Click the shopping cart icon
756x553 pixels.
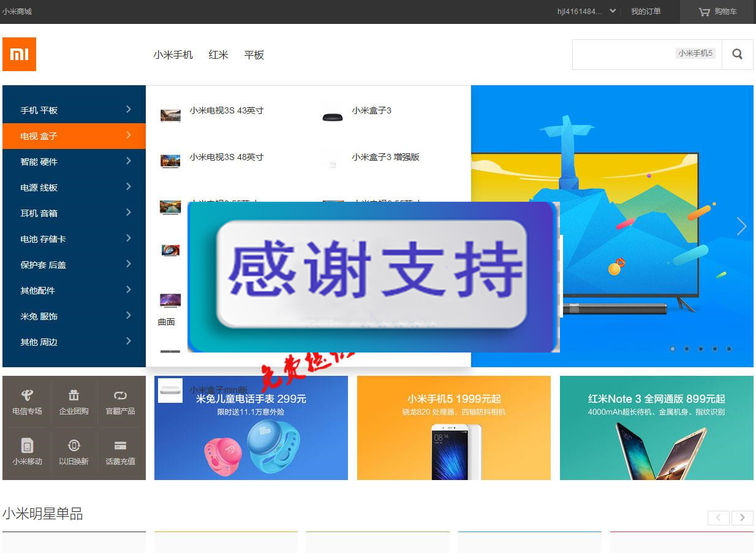click(704, 12)
